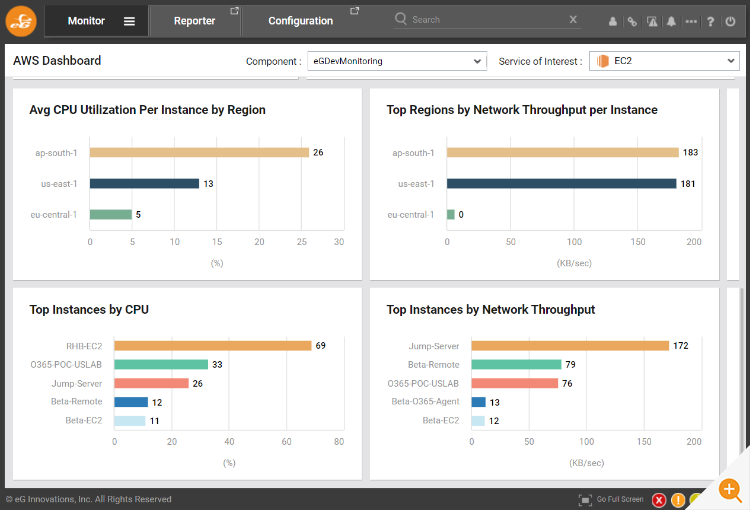Click the Avg CPU Utilization Per Instance by Region title
Viewport: 750px width, 510px height.
147,110
